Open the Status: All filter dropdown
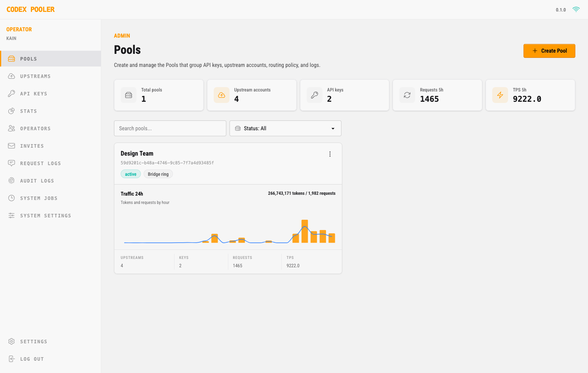 point(285,128)
